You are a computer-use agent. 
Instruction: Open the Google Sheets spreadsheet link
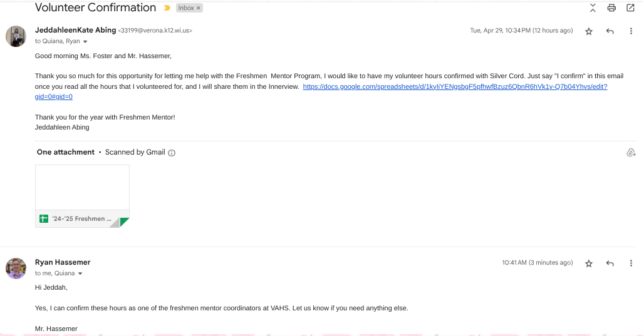[x=455, y=86]
